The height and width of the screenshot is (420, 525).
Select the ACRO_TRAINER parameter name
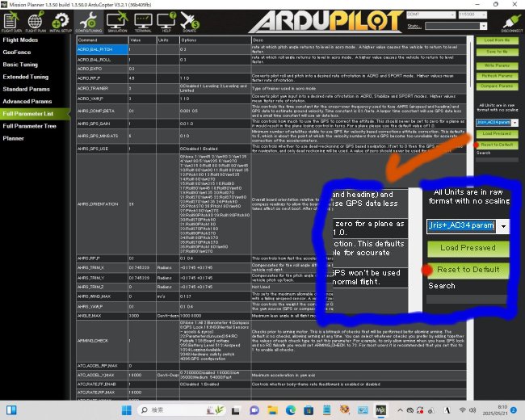(102, 88)
